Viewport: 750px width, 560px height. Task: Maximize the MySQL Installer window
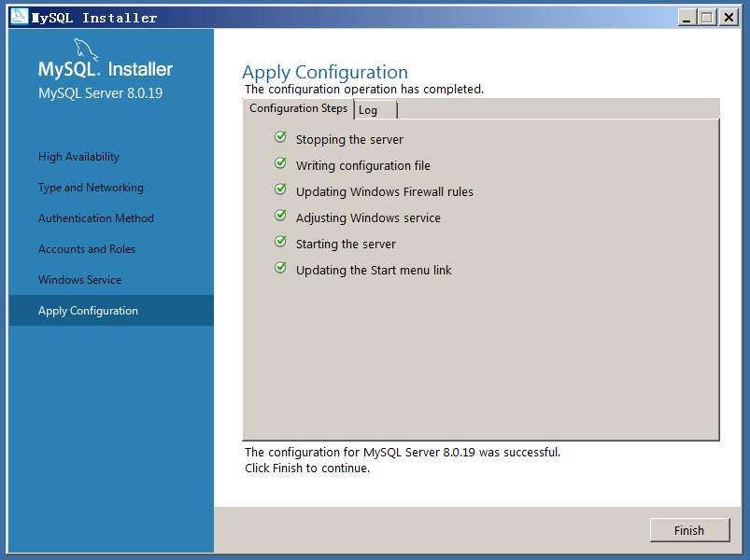707,18
